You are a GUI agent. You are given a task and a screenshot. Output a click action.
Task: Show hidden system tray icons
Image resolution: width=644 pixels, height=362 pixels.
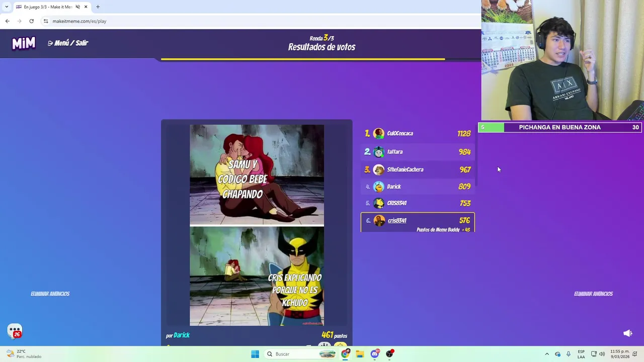click(x=547, y=354)
